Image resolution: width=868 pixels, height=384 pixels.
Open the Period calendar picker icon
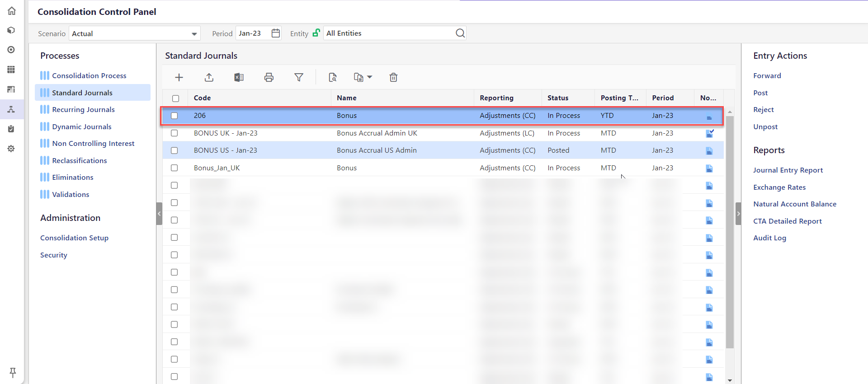[276, 33]
